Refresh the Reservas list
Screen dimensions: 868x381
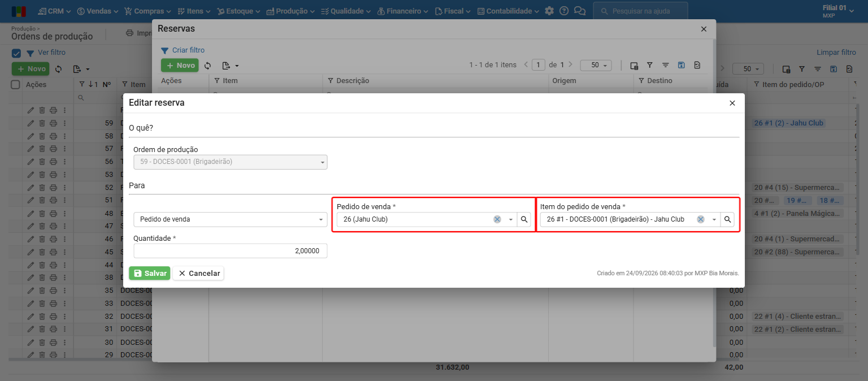pos(208,66)
